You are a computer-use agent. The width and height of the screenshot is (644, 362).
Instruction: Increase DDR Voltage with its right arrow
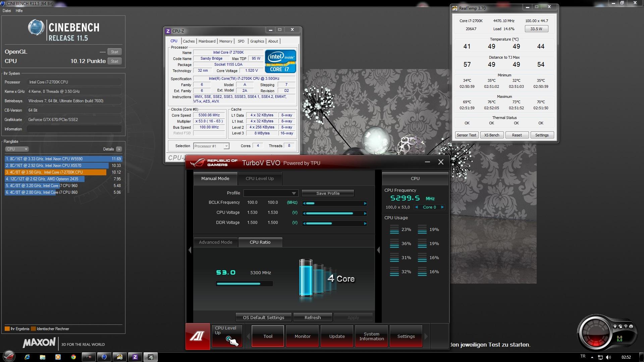coord(365,223)
